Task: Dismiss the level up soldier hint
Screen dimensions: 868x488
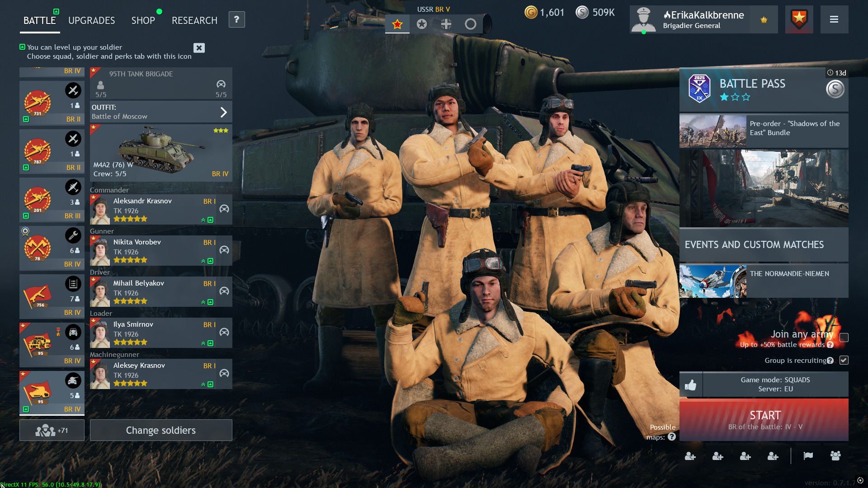Action: point(199,48)
